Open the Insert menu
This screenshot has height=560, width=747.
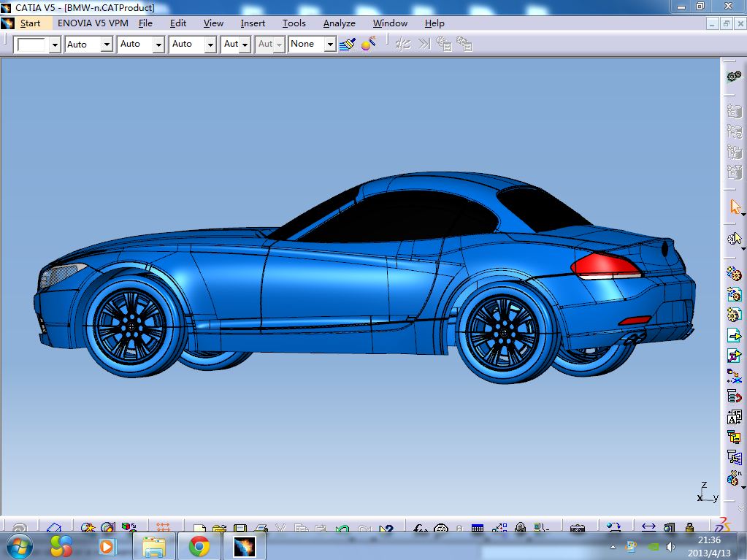coord(253,23)
